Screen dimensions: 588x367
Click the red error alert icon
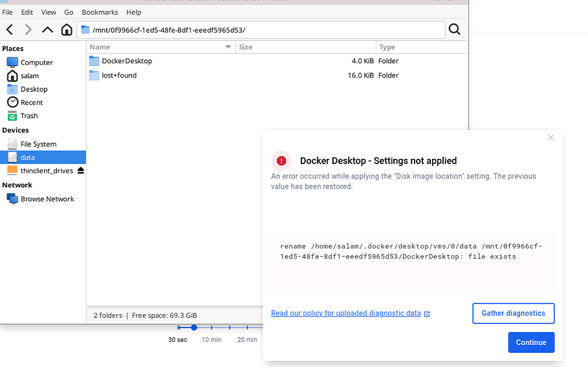[x=281, y=161]
